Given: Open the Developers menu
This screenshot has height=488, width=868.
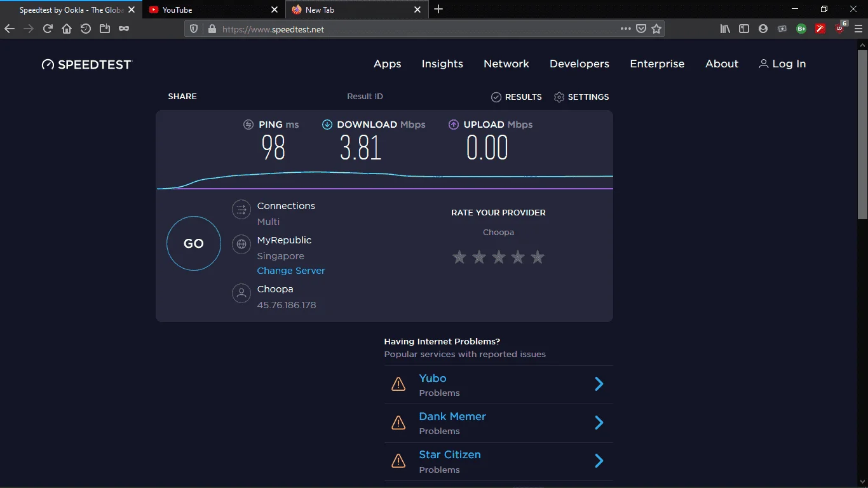Looking at the screenshot, I should [580, 64].
